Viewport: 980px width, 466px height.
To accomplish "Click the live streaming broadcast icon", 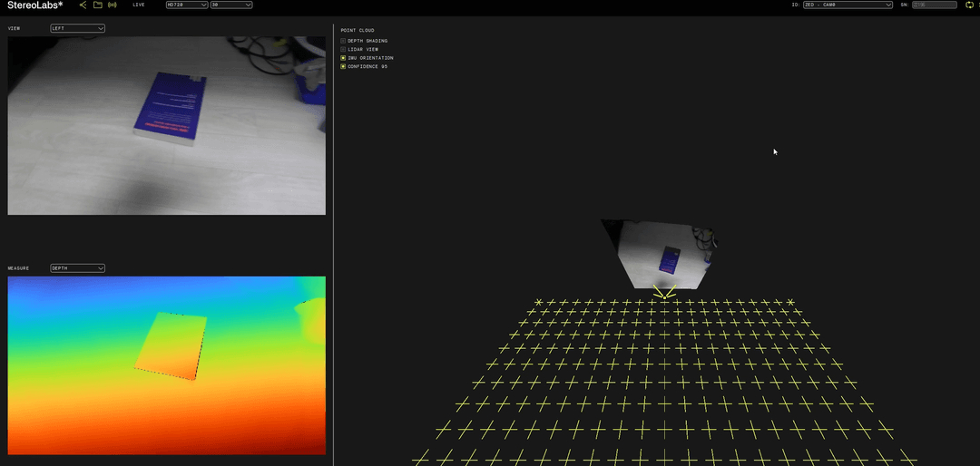I will (x=112, y=5).
